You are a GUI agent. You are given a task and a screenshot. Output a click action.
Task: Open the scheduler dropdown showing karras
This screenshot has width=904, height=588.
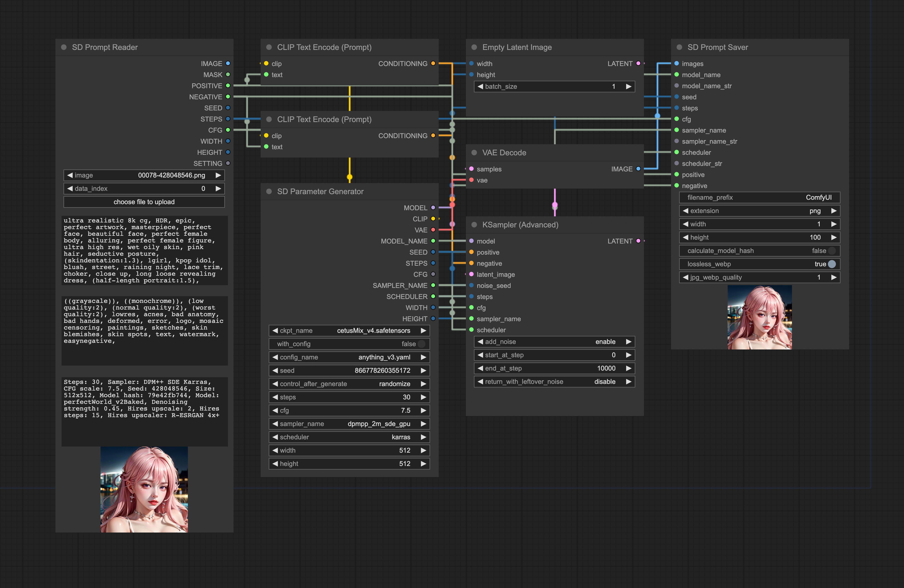(349, 437)
